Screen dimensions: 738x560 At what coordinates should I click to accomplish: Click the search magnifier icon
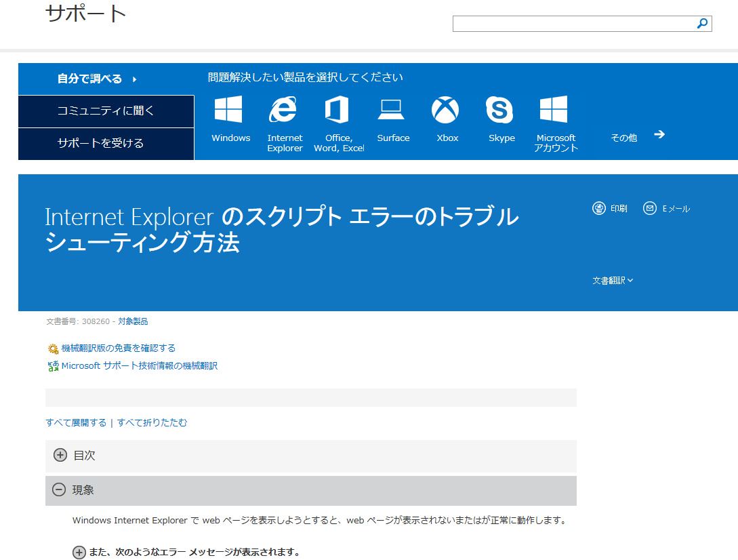click(702, 24)
